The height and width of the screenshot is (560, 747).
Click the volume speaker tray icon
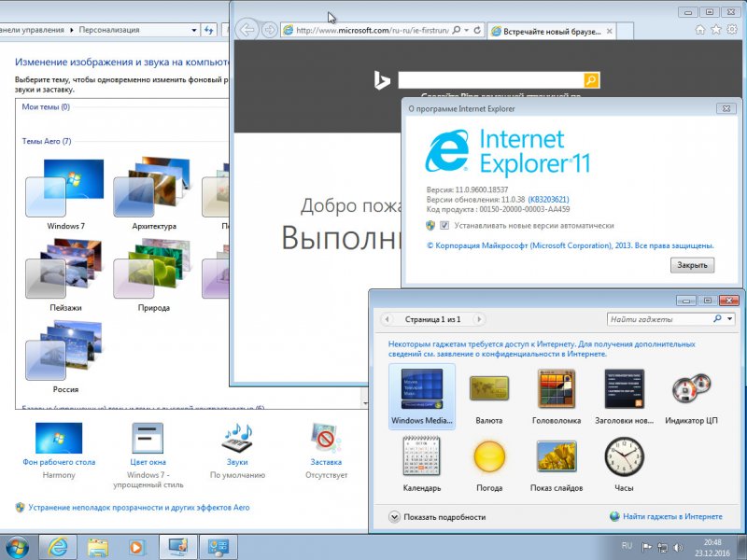point(679,548)
